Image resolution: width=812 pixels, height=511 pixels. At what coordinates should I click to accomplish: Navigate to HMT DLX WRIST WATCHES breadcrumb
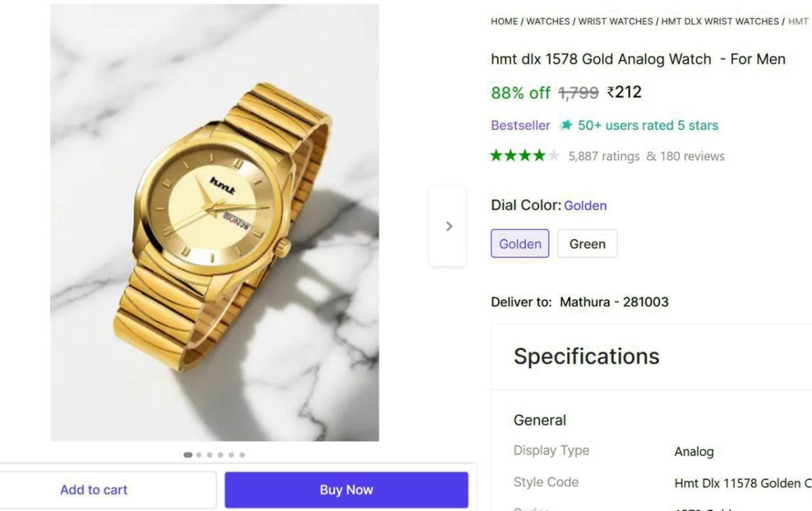point(720,22)
